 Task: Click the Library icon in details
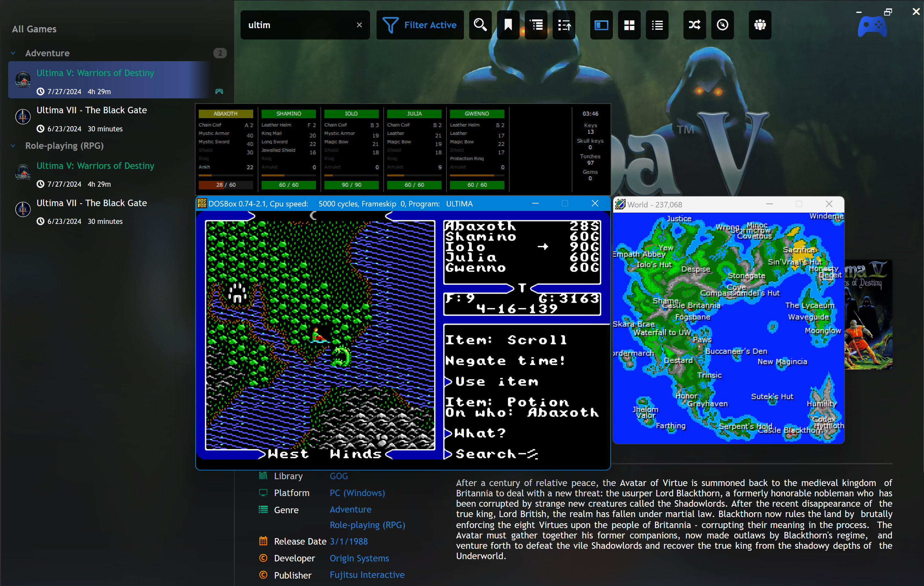pos(263,476)
